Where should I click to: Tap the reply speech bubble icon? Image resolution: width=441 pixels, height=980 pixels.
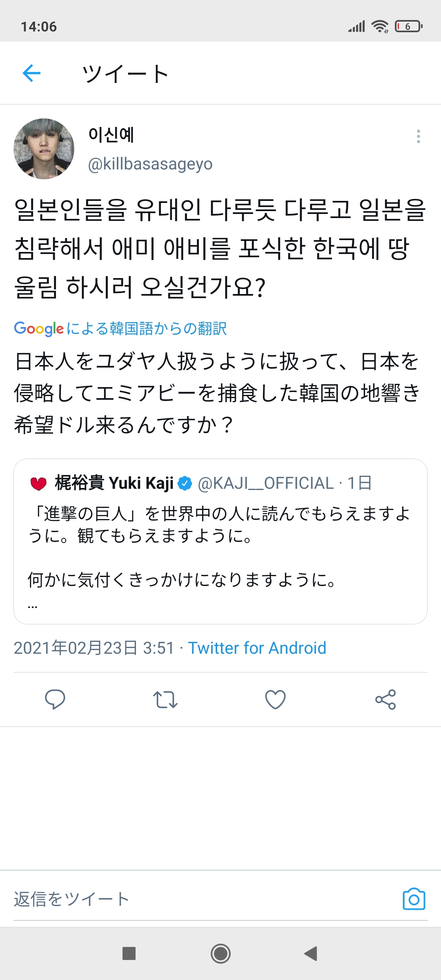tap(55, 699)
